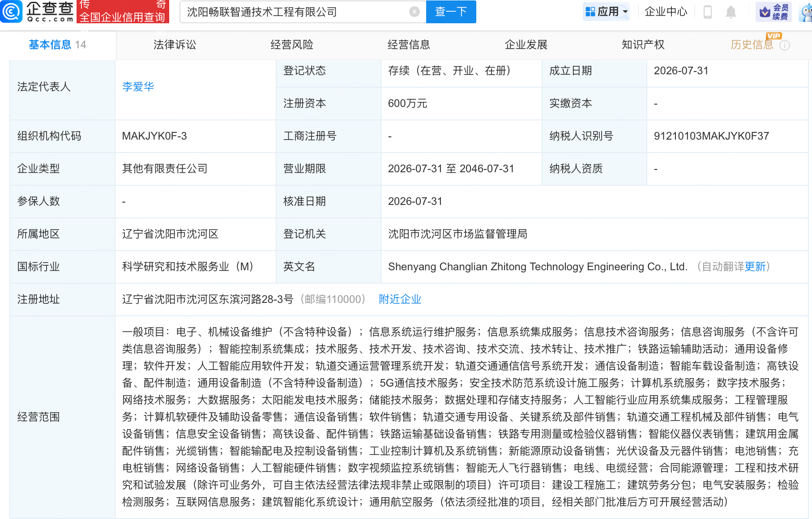Image resolution: width=812 pixels, height=519 pixels.
Task: Click the 会员续费 membership badge
Action: click(774, 12)
